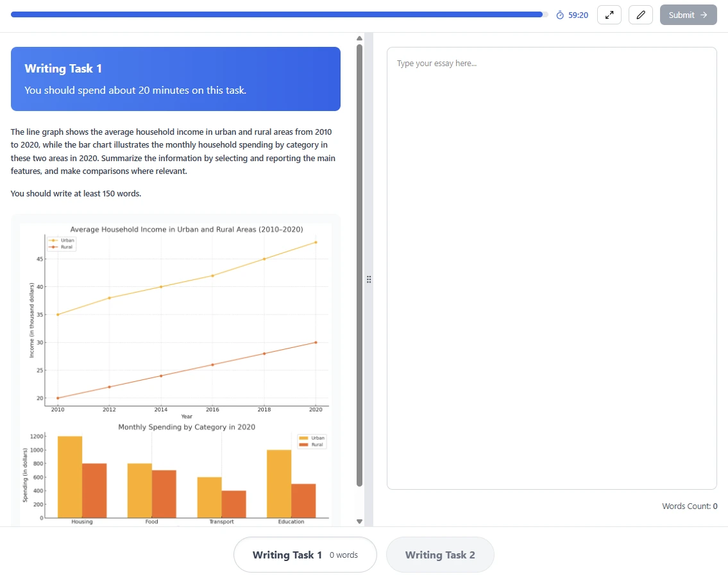
Task: Click the blue Writing Task 1 header banner
Action: (x=175, y=79)
